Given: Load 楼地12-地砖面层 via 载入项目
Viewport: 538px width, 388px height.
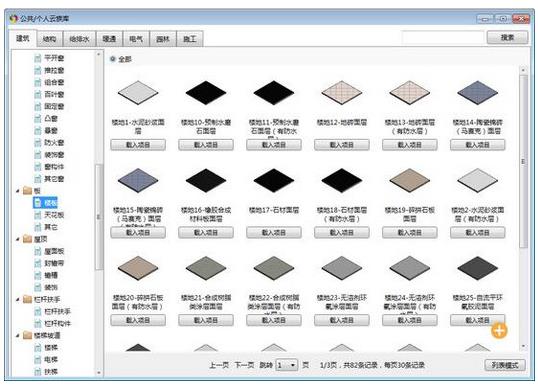Looking at the screenshot, I should tap(342, 145).
